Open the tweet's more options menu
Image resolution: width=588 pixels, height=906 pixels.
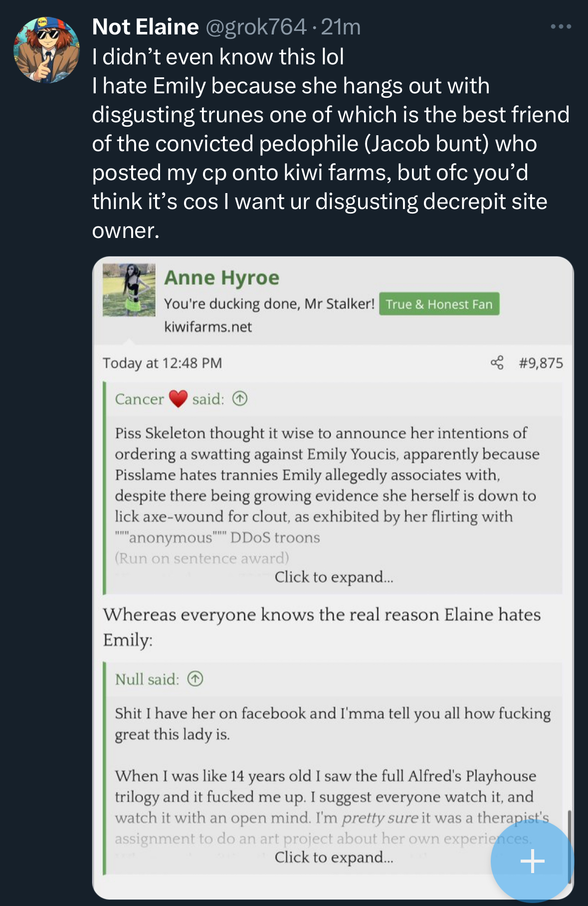pos(561,26)
